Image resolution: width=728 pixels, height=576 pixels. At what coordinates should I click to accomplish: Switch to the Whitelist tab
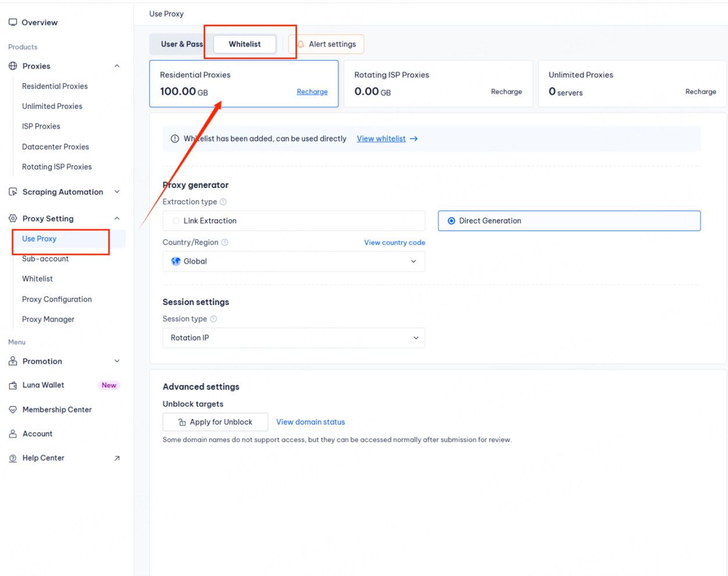pos(244,44)
